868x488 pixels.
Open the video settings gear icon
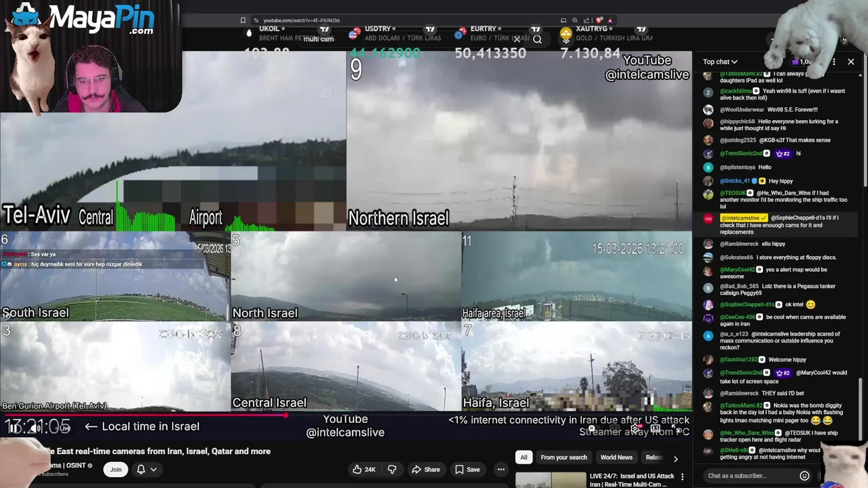[x=635, y=428]
